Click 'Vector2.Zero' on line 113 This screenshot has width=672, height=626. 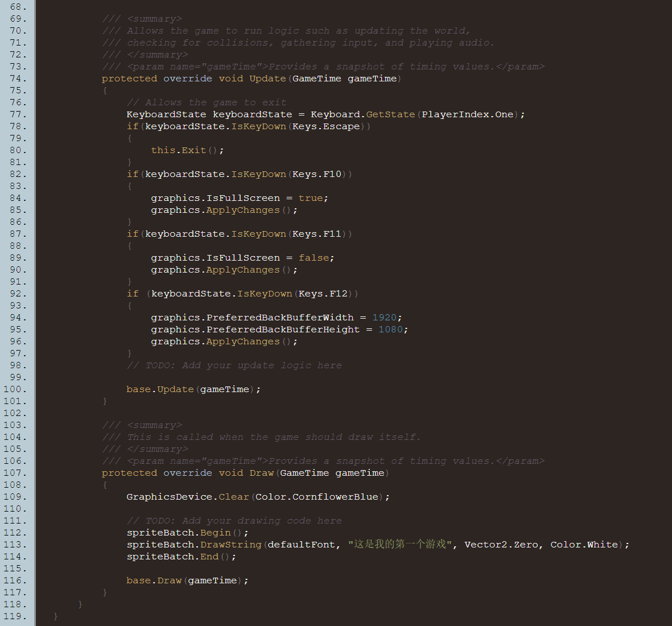(x=501, y=545)
